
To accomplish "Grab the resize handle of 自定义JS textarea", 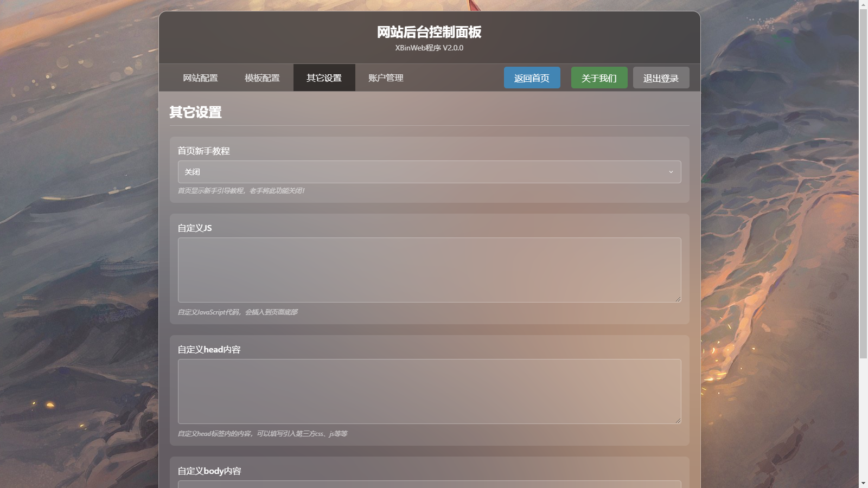I will tap(678, 299).
